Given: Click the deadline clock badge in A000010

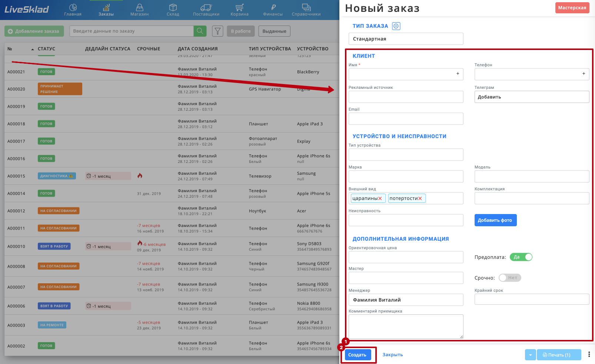Looking at the screenshot, I should click(108, 246).
